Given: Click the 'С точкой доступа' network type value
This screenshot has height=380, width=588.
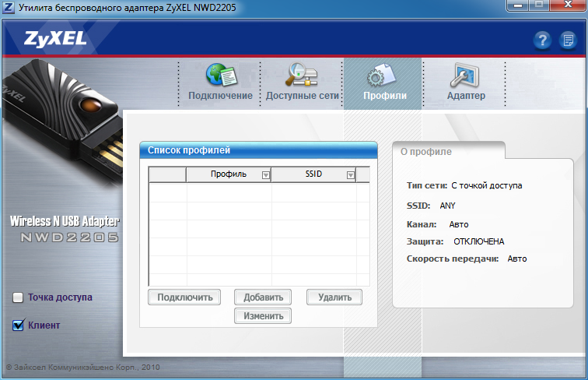Looking at the screenshot, I should [487, 185].
